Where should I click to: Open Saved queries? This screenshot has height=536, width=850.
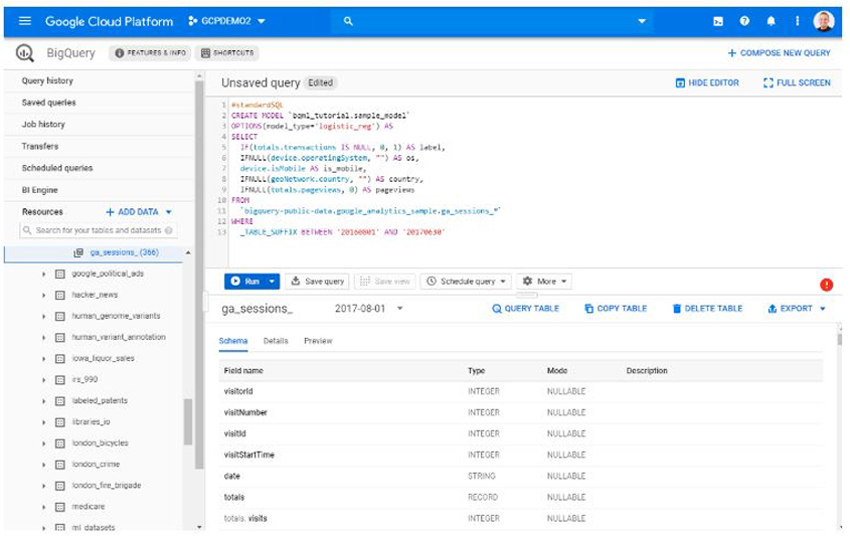pos(49,102)
